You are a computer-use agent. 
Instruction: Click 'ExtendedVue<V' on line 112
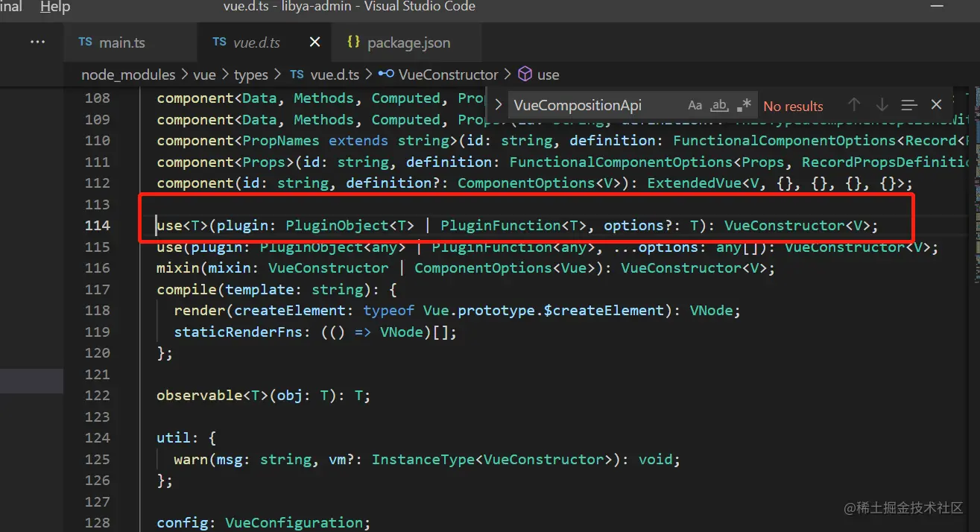coord(704,183)
